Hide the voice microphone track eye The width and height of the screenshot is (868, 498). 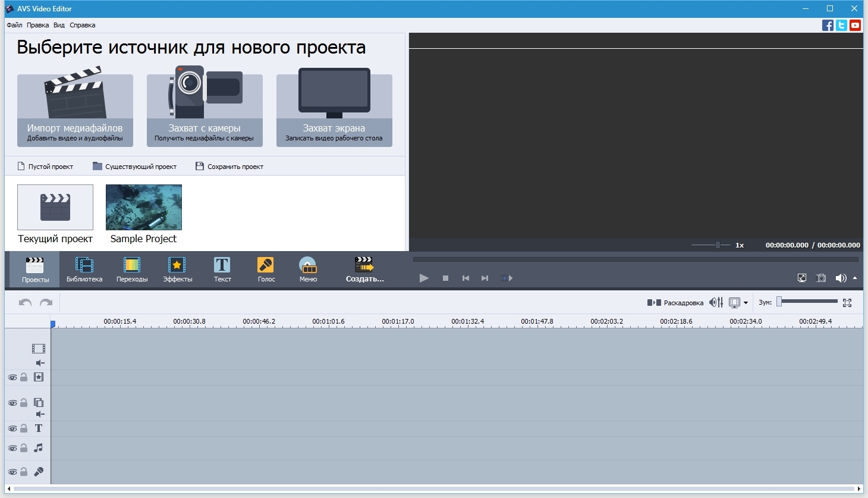(12, 472)
